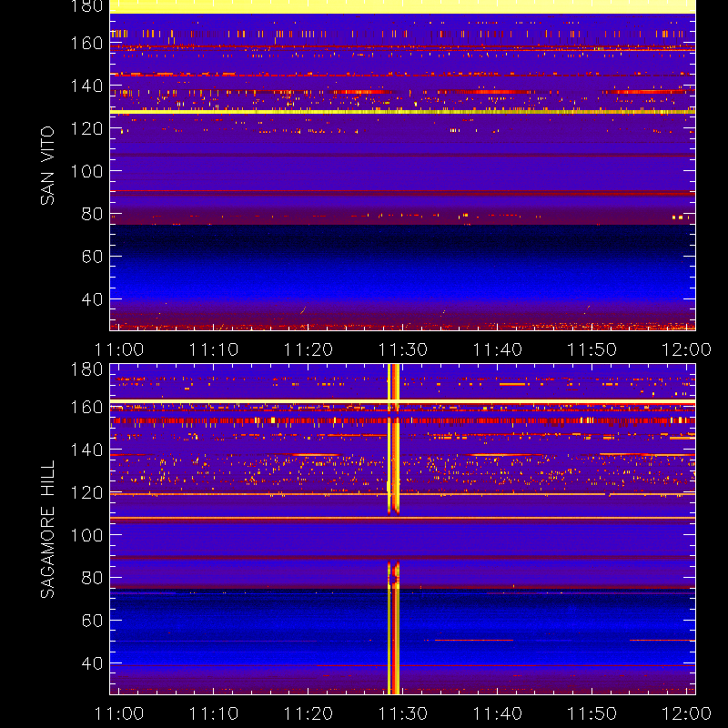
Task: Choose the 80 tick label on Sagamore Hill axis
Action: pos(92,578)
